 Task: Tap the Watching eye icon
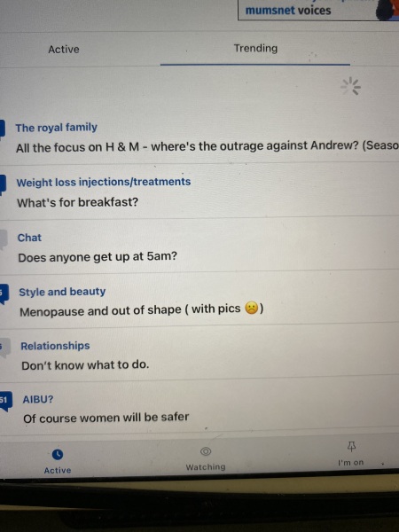tap(206, 451)
